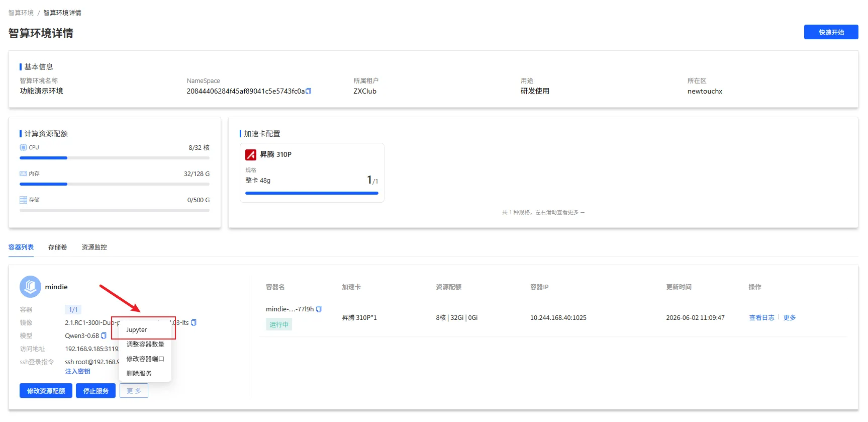868x422 pixels.
Task: Click the 快速开始 button
Action: (x=831, y=32)
